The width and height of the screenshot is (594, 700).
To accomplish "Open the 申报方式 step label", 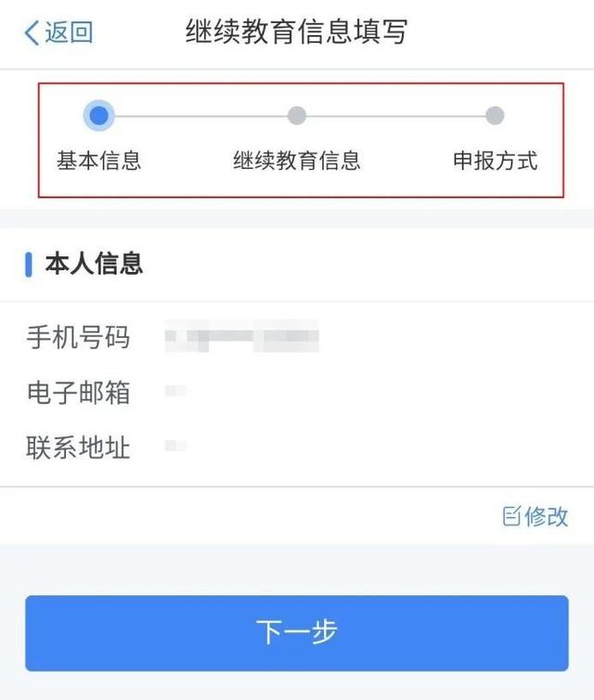I will click(x=496, y=161).
